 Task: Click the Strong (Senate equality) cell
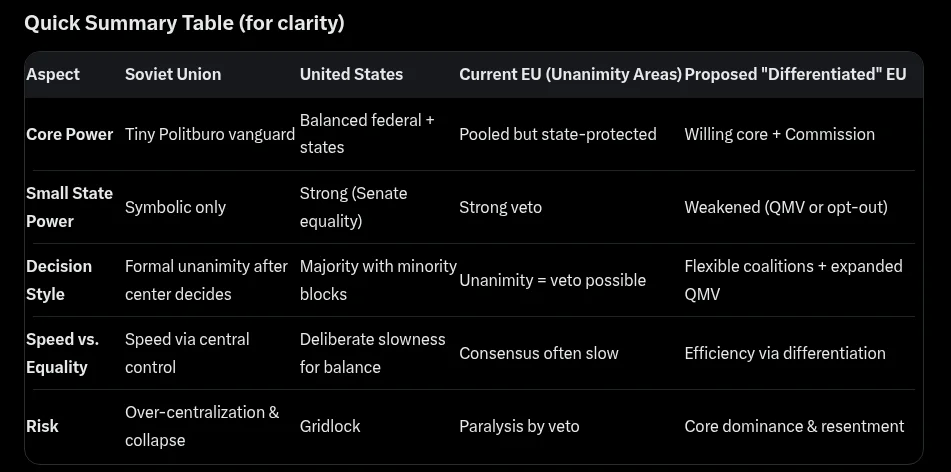353,207
